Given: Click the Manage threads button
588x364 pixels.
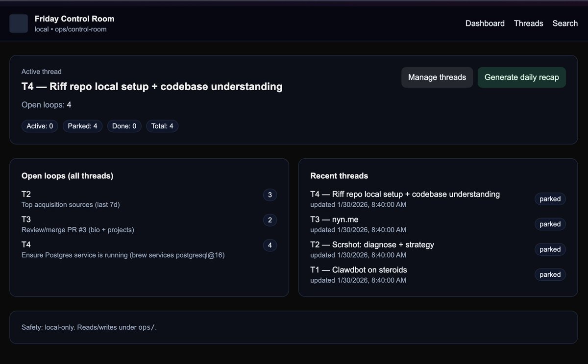Looking at the screenshot, I should [x=437, y=77].
